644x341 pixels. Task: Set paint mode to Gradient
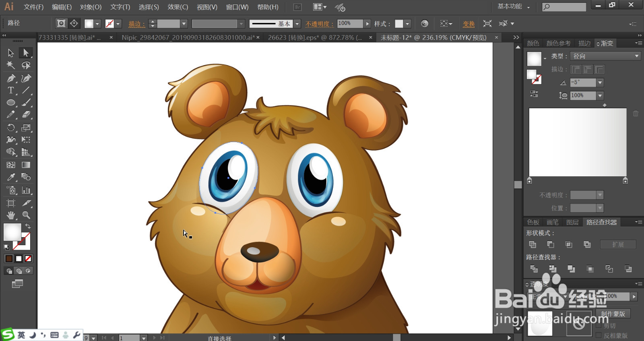[x=19, y=258]
